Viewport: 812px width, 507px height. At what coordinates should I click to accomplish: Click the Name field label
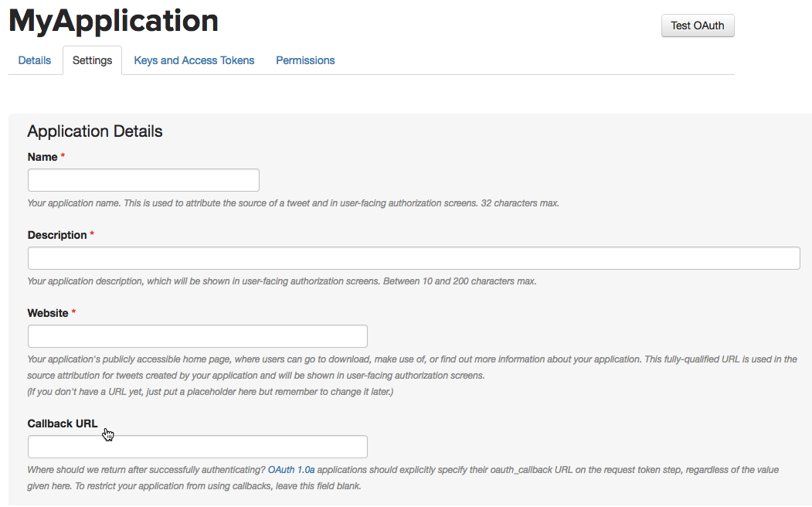tap(42, 157)
